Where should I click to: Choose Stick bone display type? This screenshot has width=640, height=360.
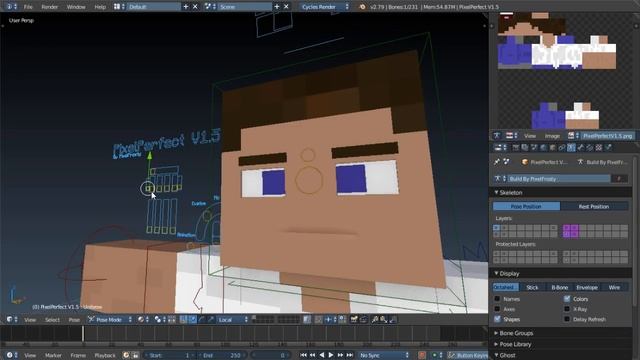click(x=532, y=287)
